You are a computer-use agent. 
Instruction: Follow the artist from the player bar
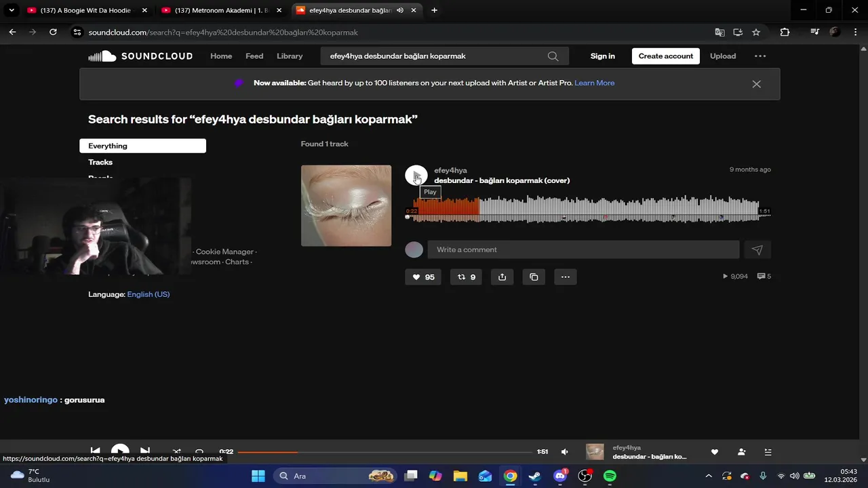[741, 452]
